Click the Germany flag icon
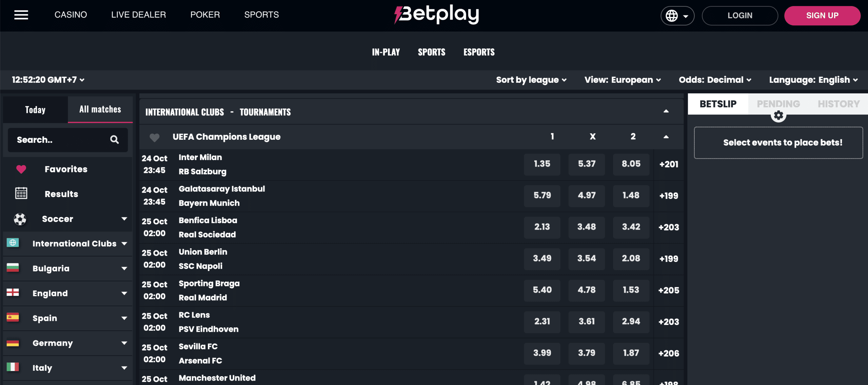 pos(13,343)
